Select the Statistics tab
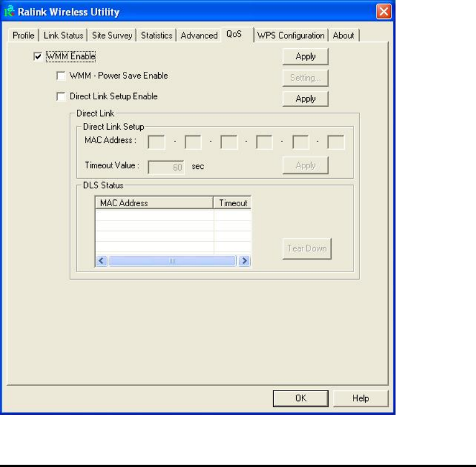 [156, 36]
